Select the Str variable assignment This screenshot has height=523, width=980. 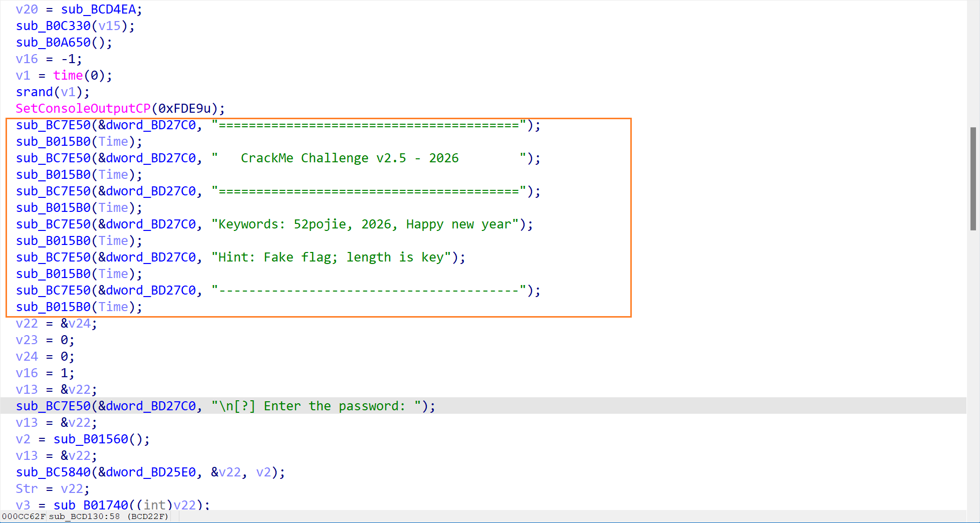point(27,489)
